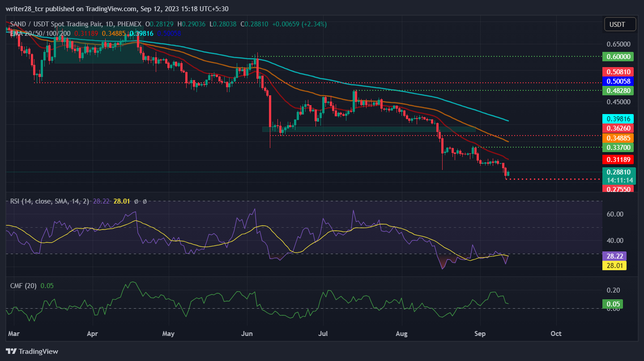The width and height of the screenshot is (644, 361).
Task: Click the CMF (20) indicator legend
Action: [x=24, y=285]
